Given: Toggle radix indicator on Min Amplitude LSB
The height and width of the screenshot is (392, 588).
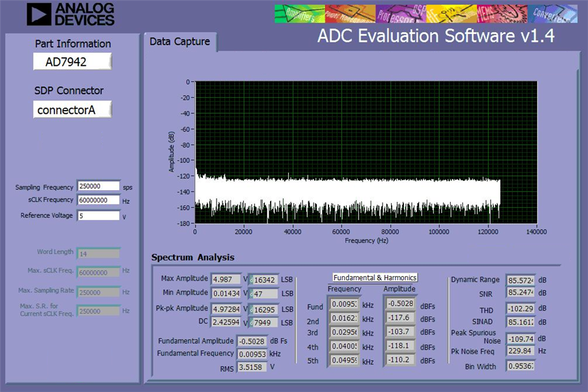Looking at the screenshot, I should pyautogui.click(x=251, y=294).
